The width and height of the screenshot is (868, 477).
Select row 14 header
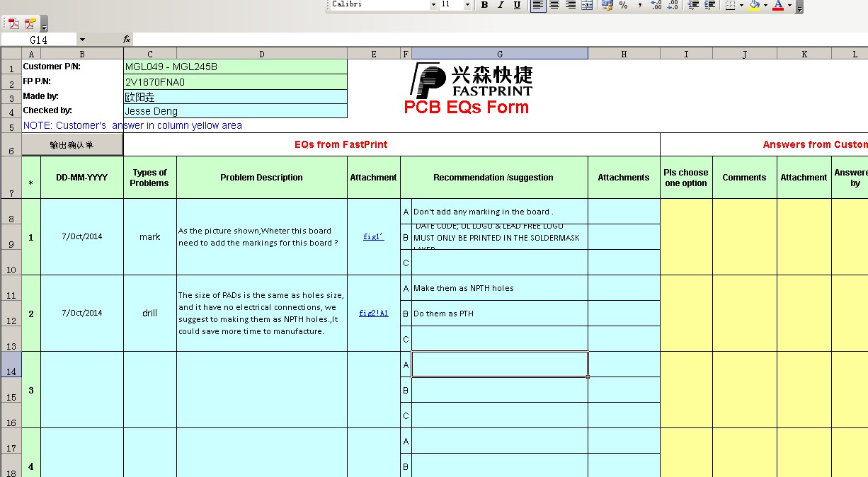tap(11, 364)
